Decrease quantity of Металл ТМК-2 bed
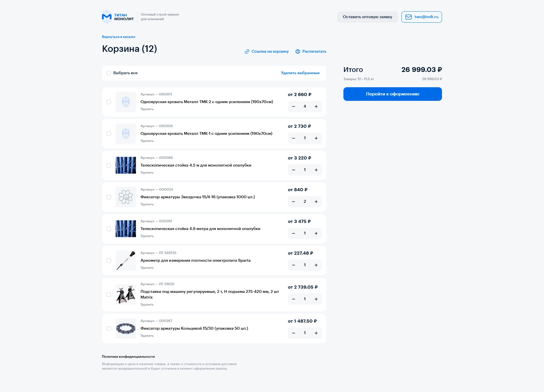544x392 pixels. pyautogui.click(x=294, y=106)
